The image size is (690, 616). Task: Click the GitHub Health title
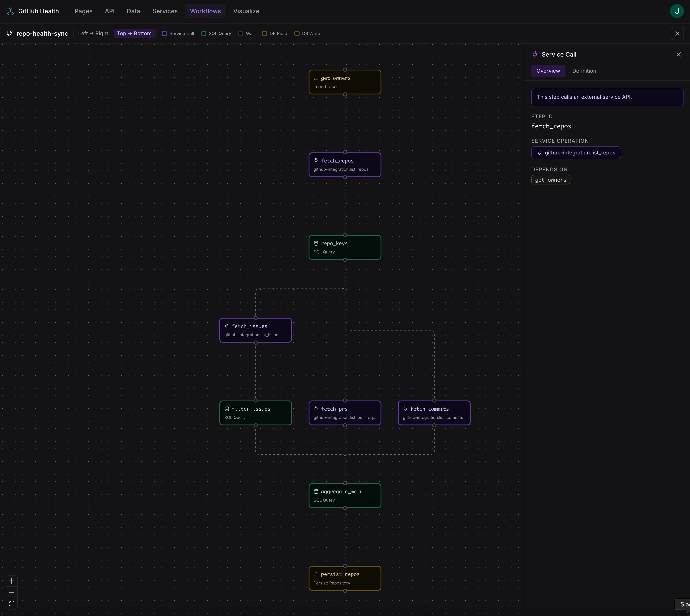coord(38,11)
